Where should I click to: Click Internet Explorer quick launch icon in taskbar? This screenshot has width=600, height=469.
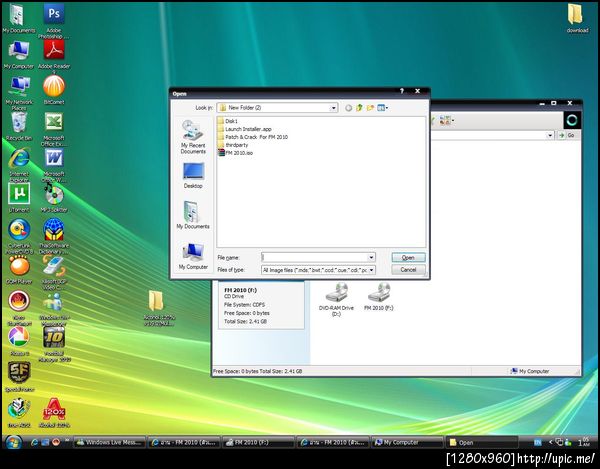[x=34, y=442]
